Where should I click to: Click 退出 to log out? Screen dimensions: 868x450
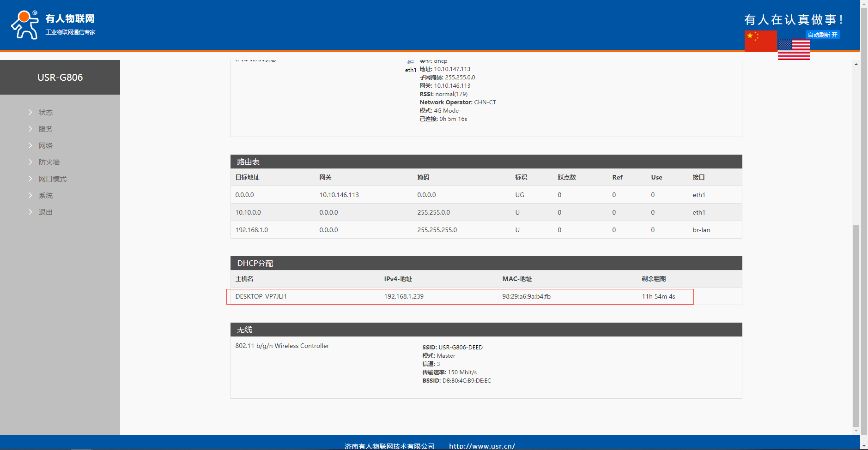(45, 212)
